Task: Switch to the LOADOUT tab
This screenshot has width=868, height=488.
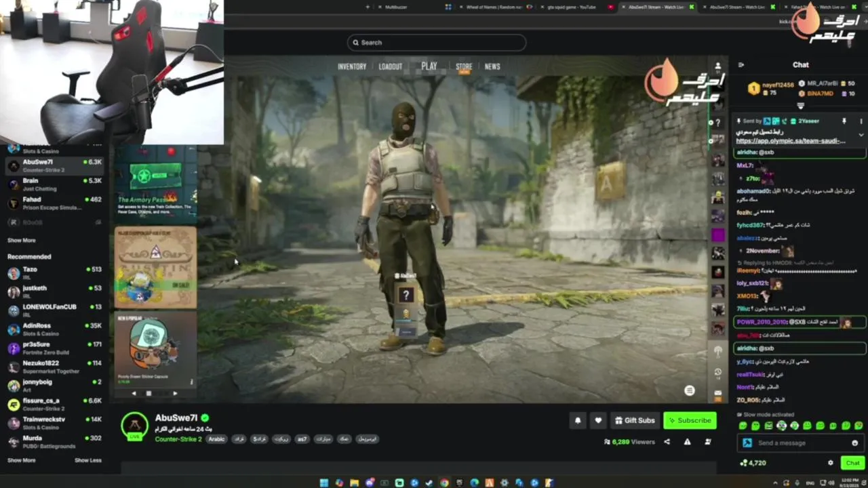Action: 391,66
